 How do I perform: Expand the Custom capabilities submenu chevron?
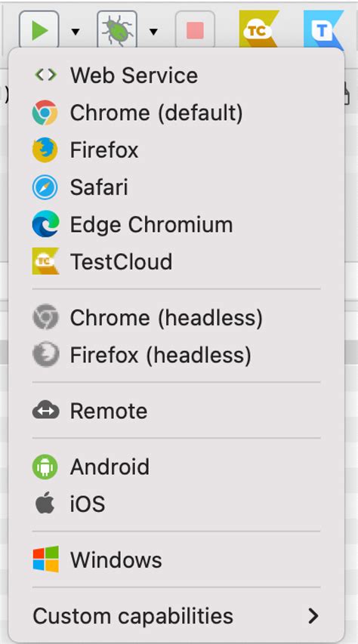pyautogui.click(x=313, y=615)
